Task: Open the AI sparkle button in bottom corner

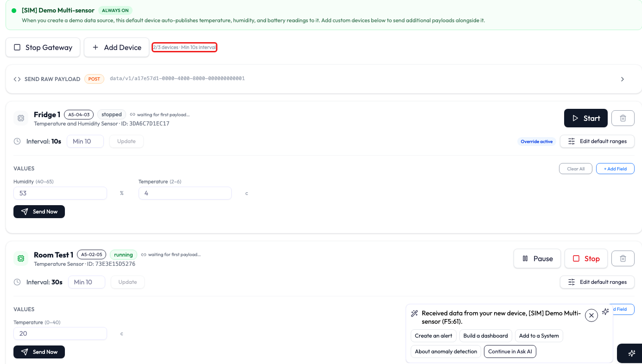Action: [631, 353]
